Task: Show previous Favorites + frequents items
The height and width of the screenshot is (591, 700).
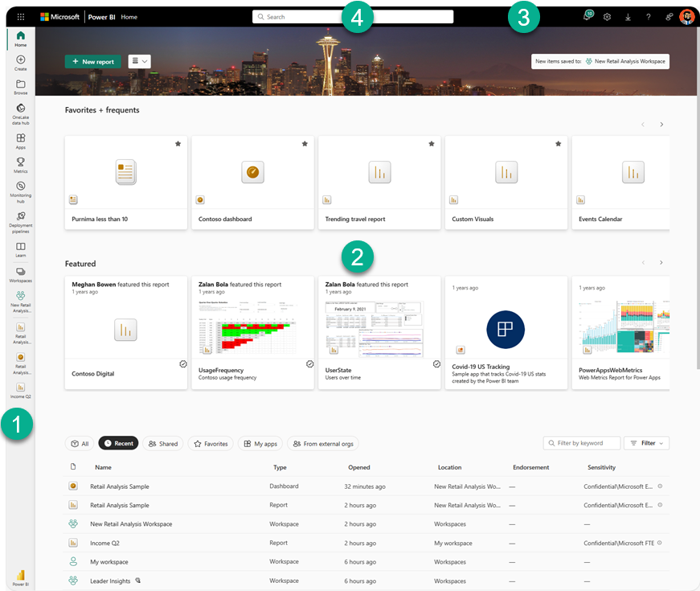Action: click(643, 125)
